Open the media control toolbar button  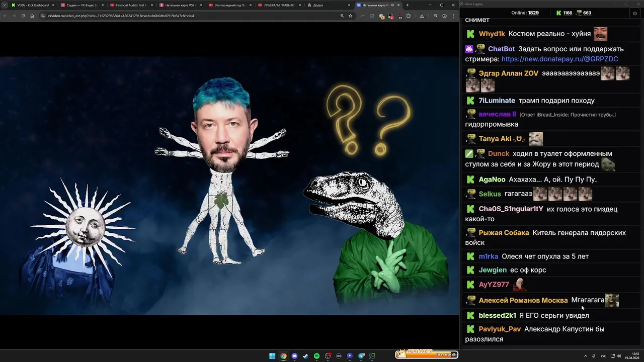pyautogui.click(x=435, y=16)
